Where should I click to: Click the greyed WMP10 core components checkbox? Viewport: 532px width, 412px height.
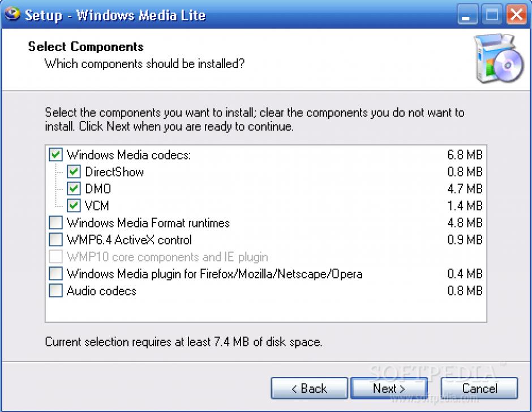[55, 257]
